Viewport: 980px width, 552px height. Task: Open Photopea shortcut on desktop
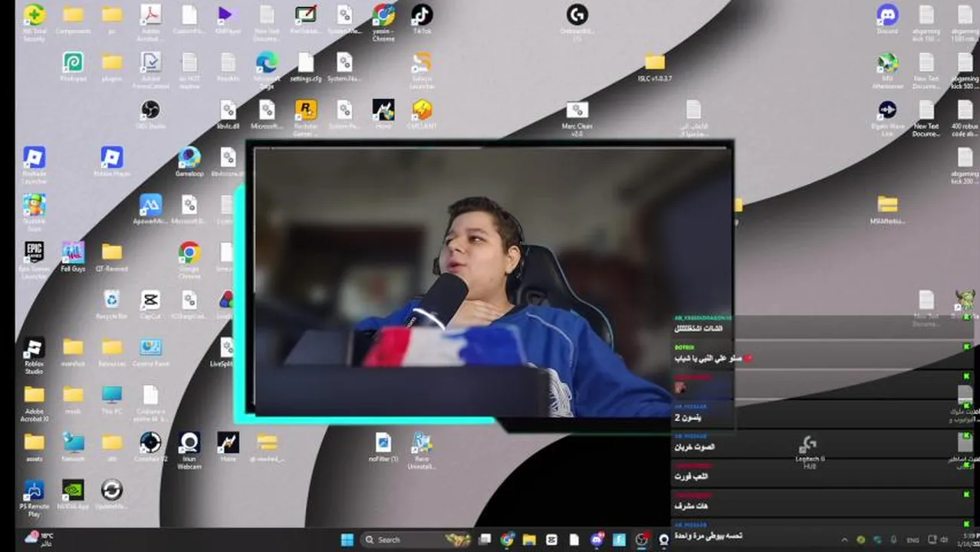tap(73, 67)
